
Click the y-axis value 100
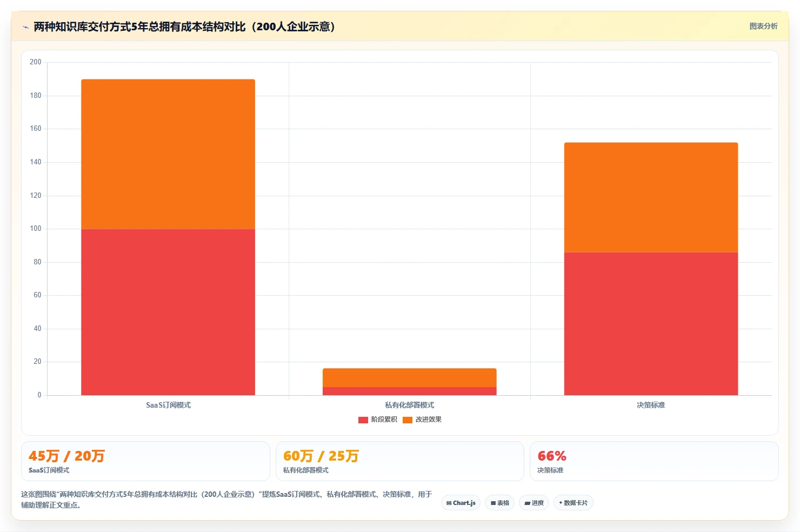36,229
